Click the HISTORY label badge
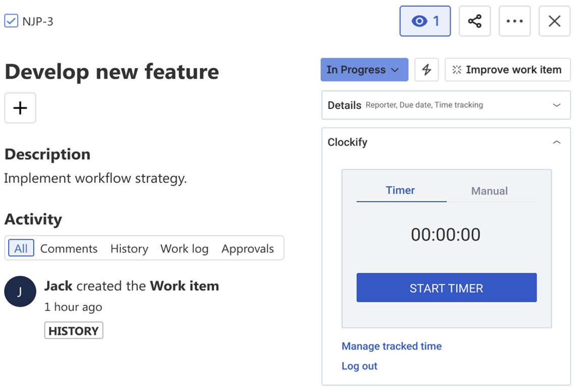This screenshot has height=392, width=575. 74,330
